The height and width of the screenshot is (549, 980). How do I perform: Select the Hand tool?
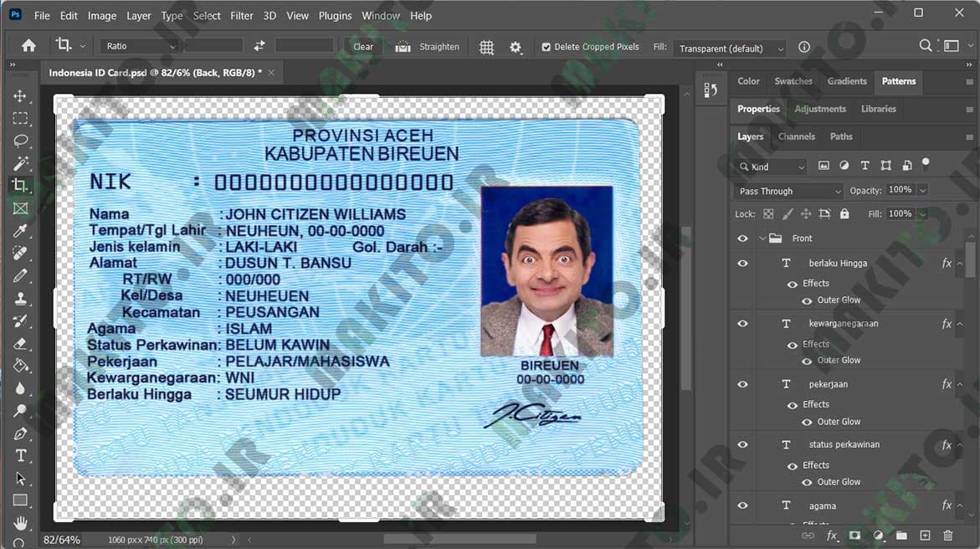click(x=20, y=522)
